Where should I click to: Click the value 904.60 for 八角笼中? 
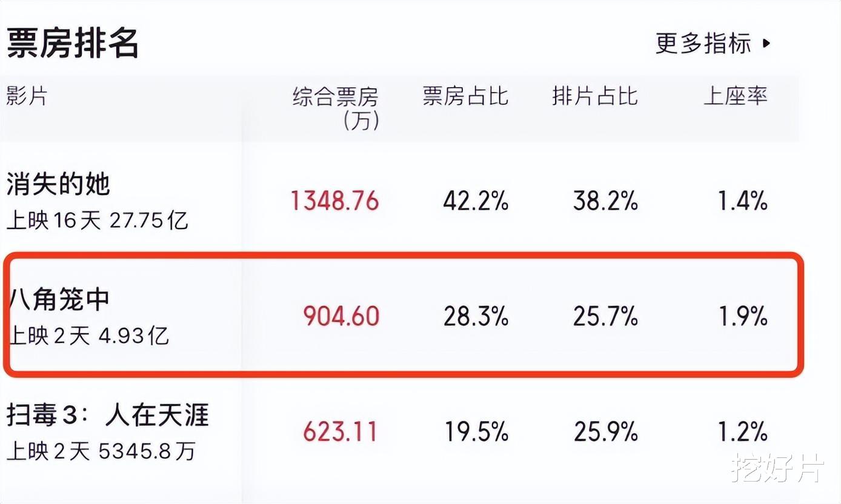pos(341,316)
